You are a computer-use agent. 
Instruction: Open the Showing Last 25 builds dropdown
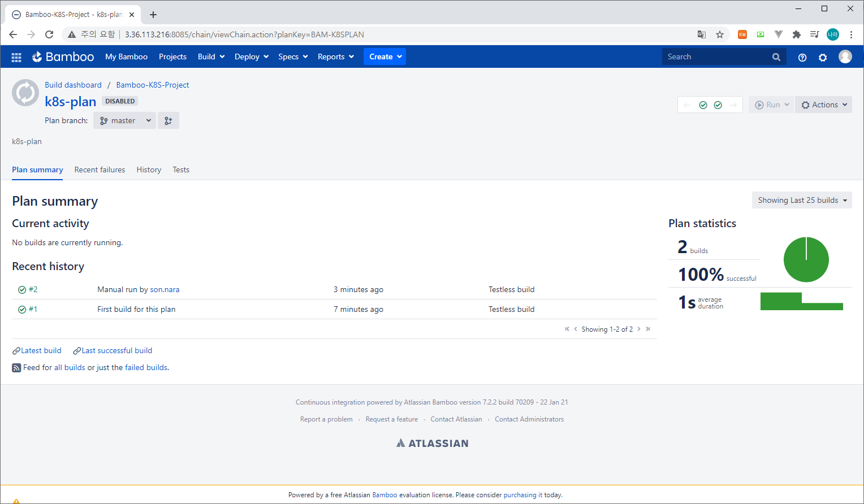[x=802, y=200]
